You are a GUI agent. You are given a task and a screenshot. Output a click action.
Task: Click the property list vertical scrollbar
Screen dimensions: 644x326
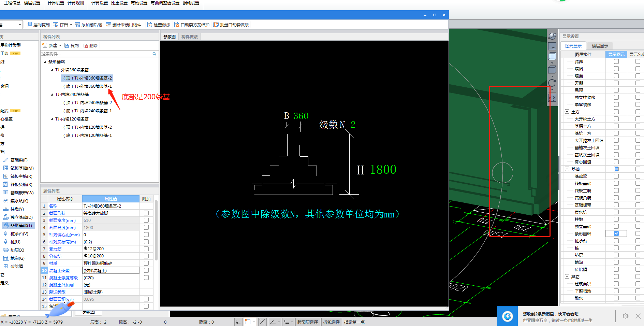156,230
